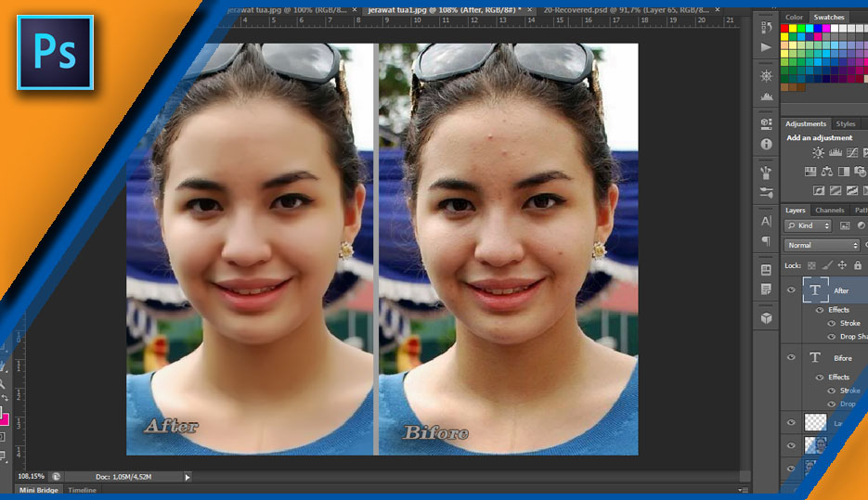
Task: Open the Notes panel icon
Action: 766,289
